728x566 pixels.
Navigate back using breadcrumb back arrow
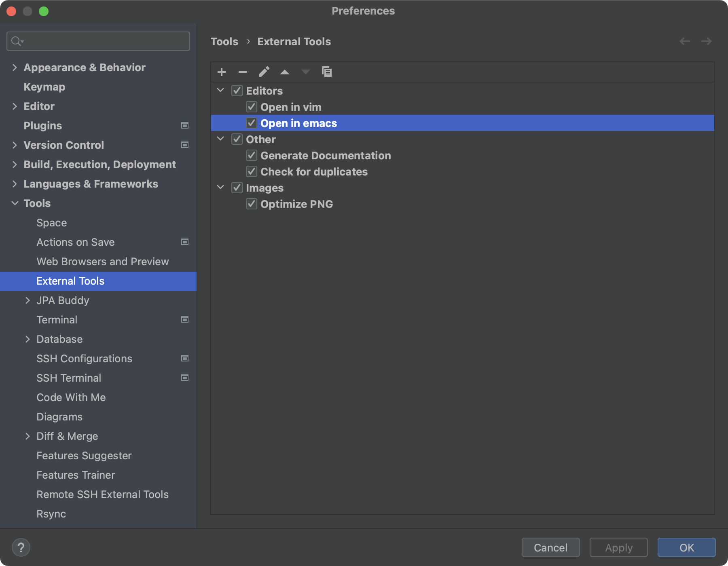click(x=684, y=41)
